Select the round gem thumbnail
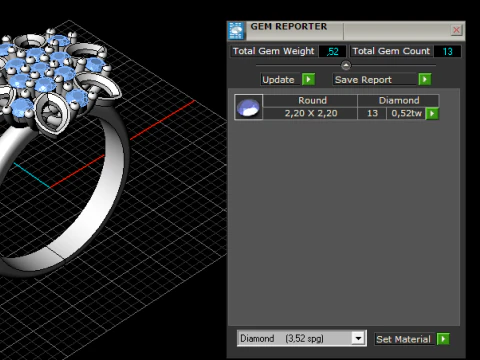The width and height of the screenshot is (480, 360). [x=248, y=107]
